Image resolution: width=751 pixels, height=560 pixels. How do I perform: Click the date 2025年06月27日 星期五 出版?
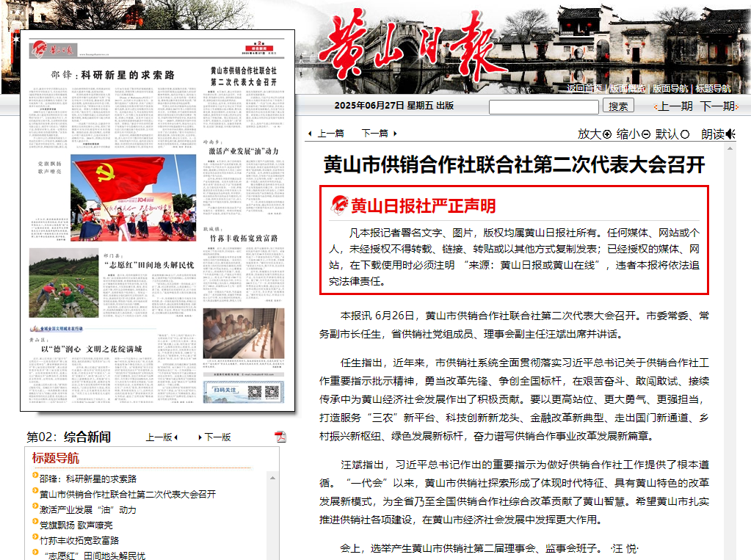[x=393, y=106]
